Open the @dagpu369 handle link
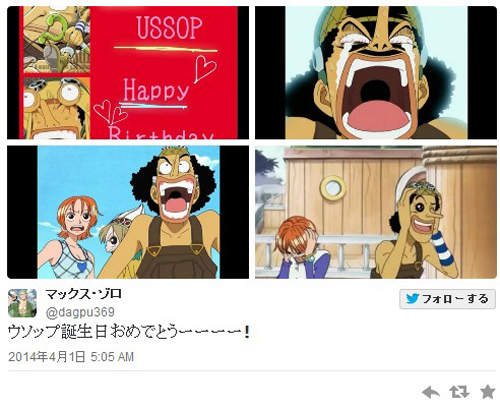 [80, 312]
